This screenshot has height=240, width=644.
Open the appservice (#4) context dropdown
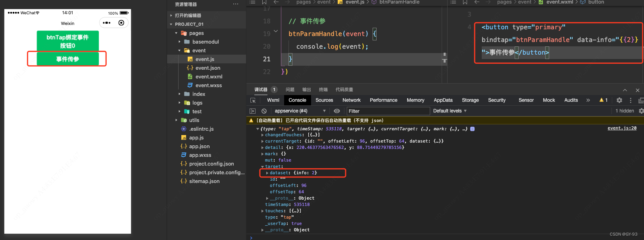click(x=300, y=111)
